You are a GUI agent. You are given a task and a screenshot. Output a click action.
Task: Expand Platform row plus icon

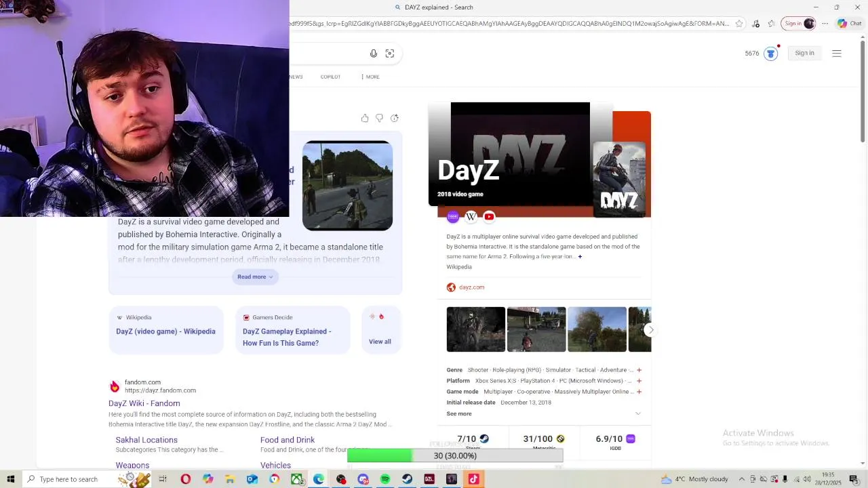pos(639,381)
